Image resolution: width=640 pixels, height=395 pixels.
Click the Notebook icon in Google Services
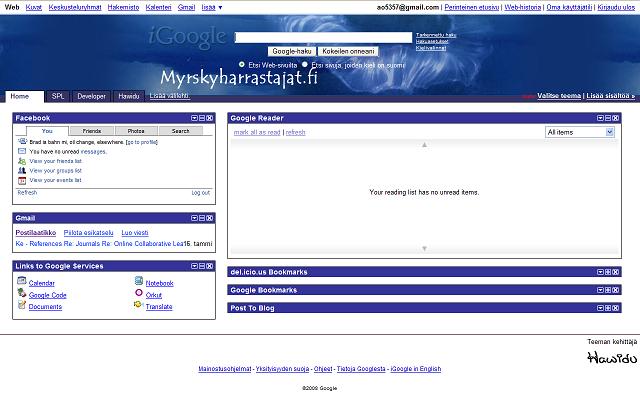[x=139, y=281]
